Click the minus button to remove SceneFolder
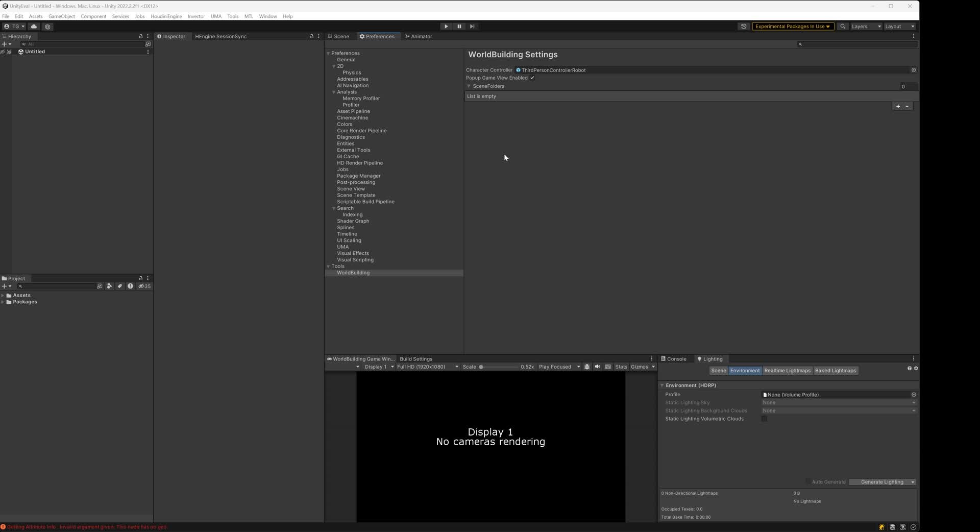This screenshot has width=980, height=532. (907, 106)
